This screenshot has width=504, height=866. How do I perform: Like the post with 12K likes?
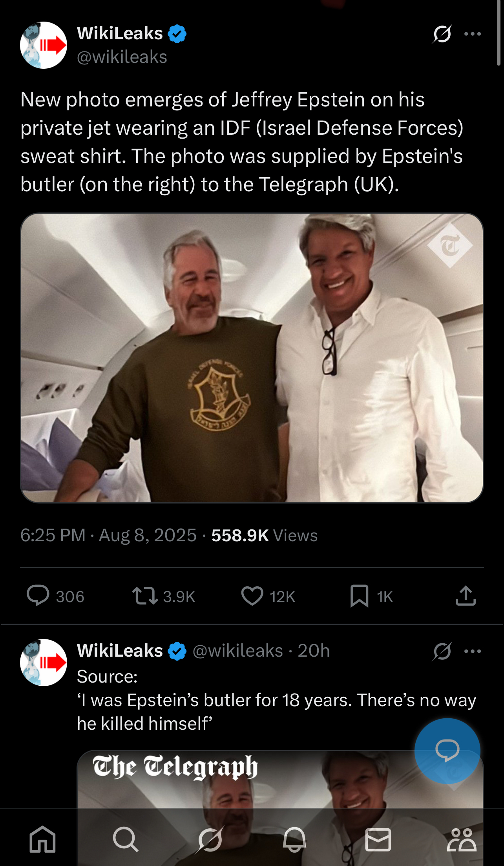[252, 596]
